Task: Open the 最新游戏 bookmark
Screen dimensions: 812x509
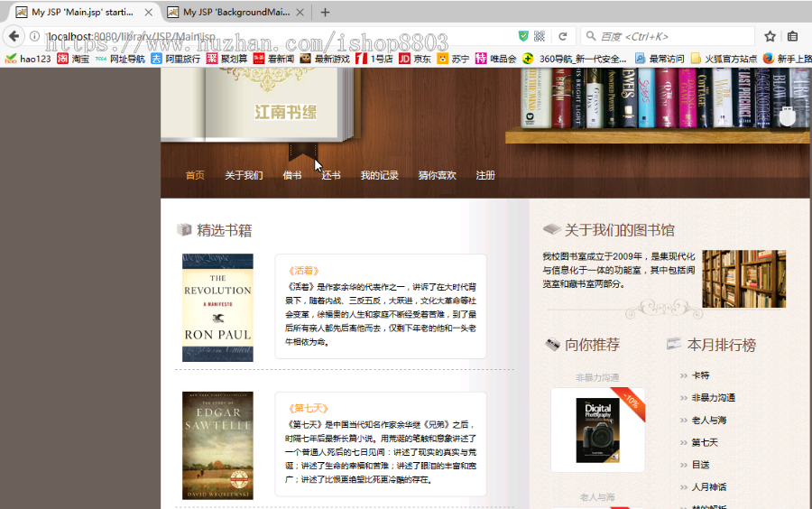Action: click(325, 59)
